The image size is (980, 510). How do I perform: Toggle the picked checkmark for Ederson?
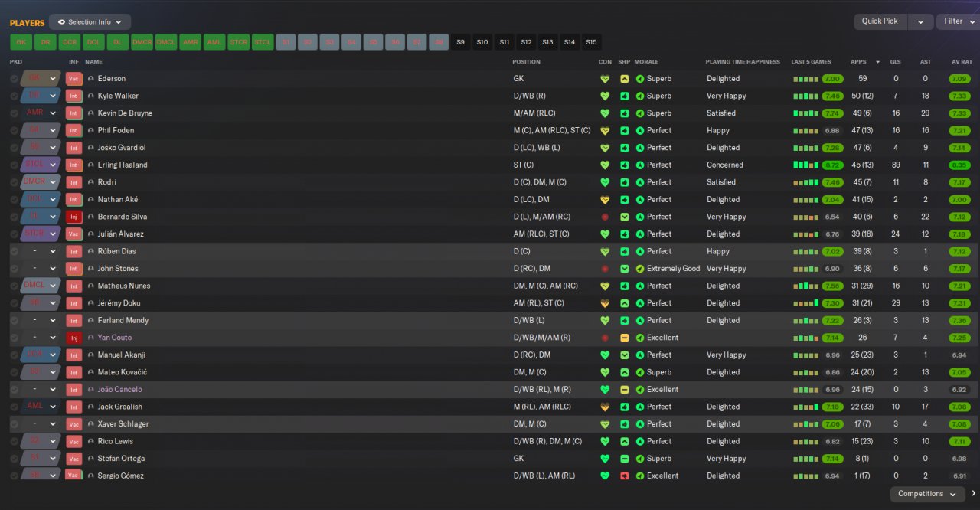(x=14, y=79)
